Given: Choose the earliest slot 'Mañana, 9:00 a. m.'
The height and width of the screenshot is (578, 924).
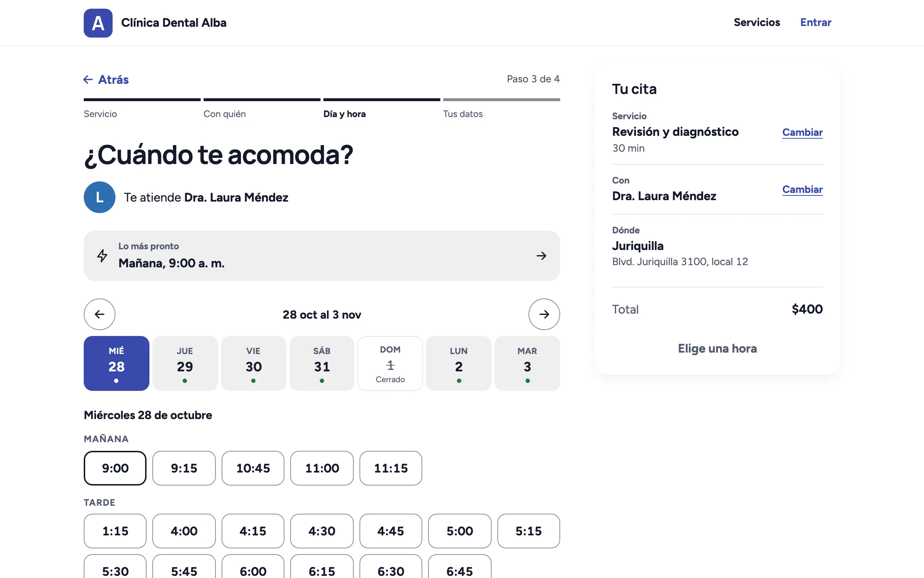Looking at the screenshot, I should (322, 256).
